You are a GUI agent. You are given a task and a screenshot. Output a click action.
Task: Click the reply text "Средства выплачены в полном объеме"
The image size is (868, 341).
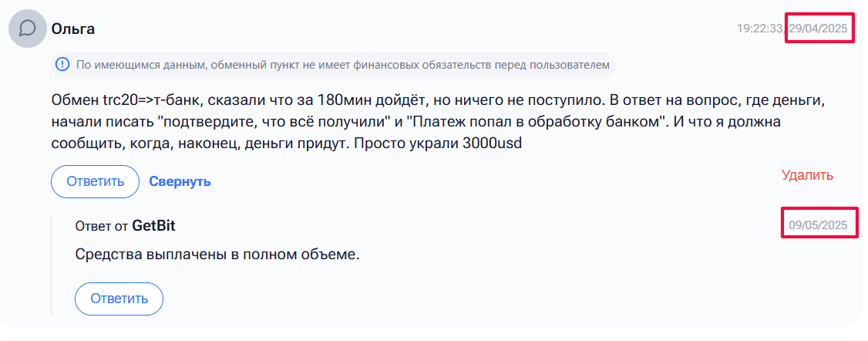(x=217, y=255)
